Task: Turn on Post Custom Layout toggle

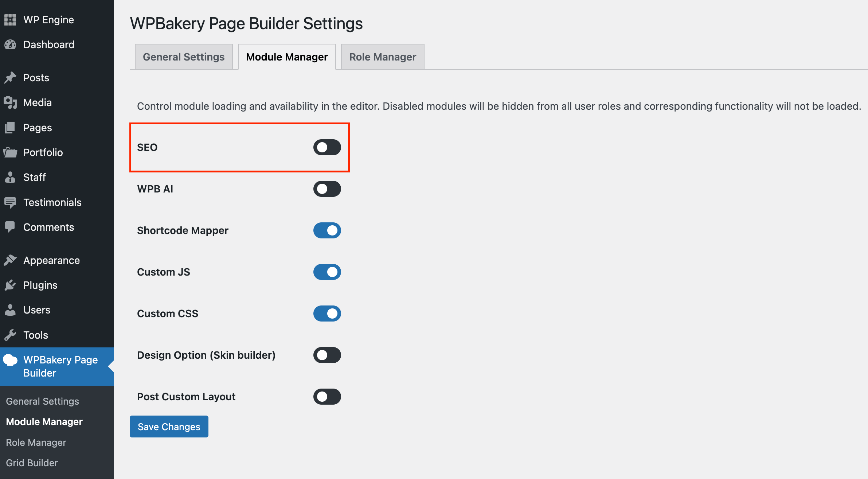Action: [327, 397]
